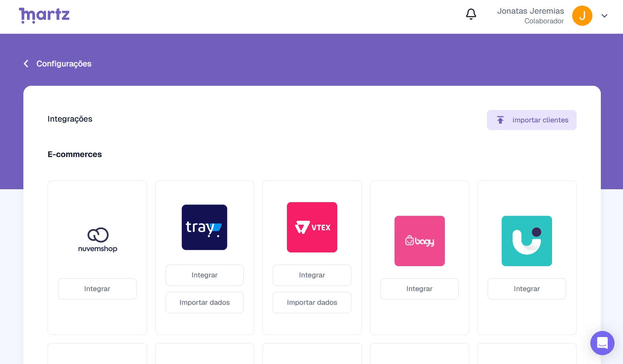Open the notifications bell
This screenshot has width=623, height=364.
(471, 14)
